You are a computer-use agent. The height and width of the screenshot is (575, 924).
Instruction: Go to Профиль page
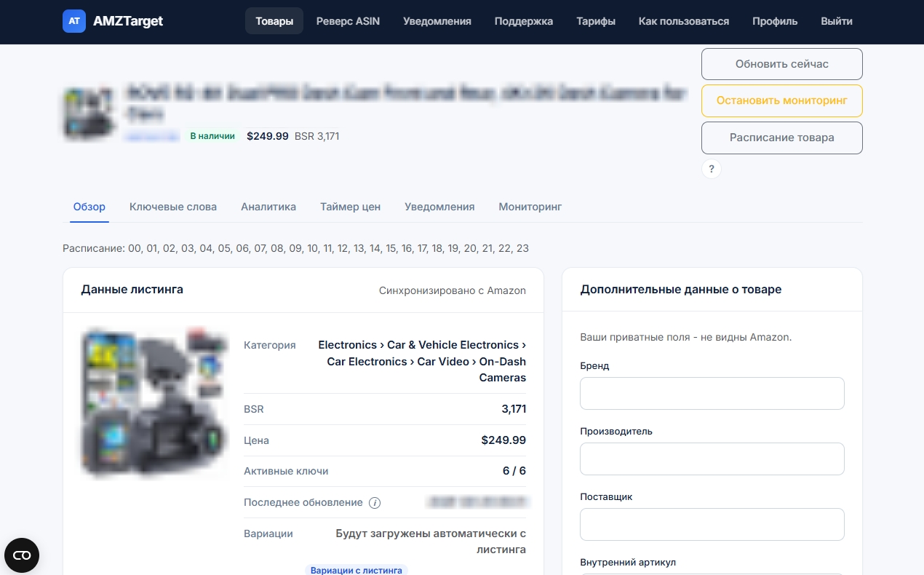tap(775, 21)
